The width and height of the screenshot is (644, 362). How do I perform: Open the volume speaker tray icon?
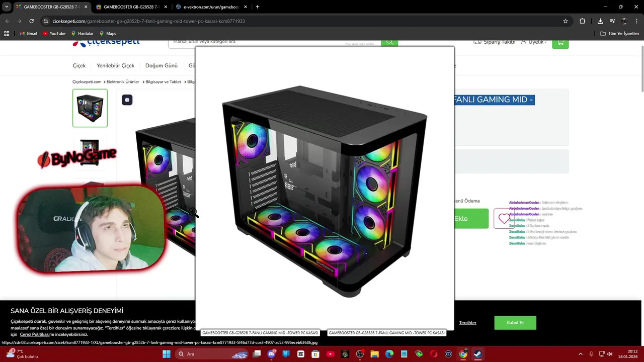coord(610,354)
